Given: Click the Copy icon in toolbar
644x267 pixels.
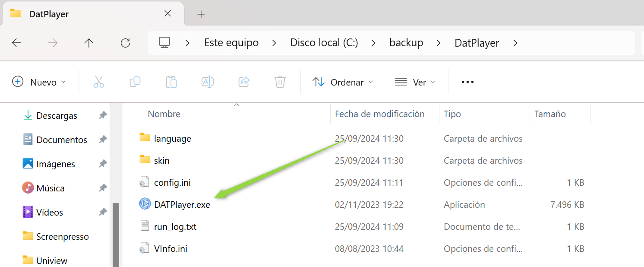Looking at the screenshot, I should click(135, 82).
